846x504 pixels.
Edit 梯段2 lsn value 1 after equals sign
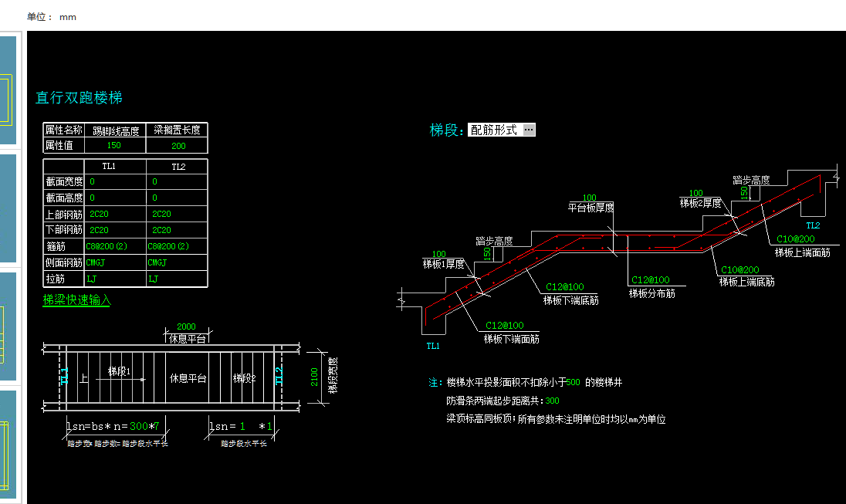click(242, 427)
